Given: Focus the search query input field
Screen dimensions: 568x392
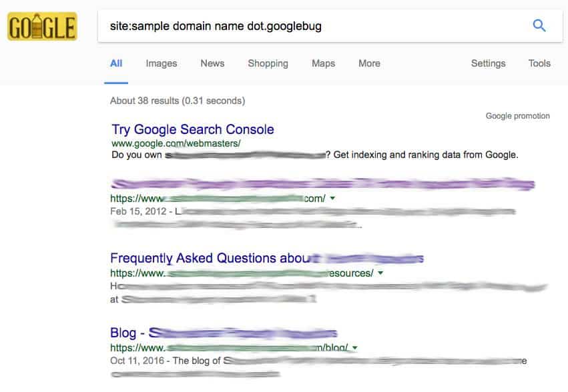Looking at the screenshot, I should tap(312, 26).
